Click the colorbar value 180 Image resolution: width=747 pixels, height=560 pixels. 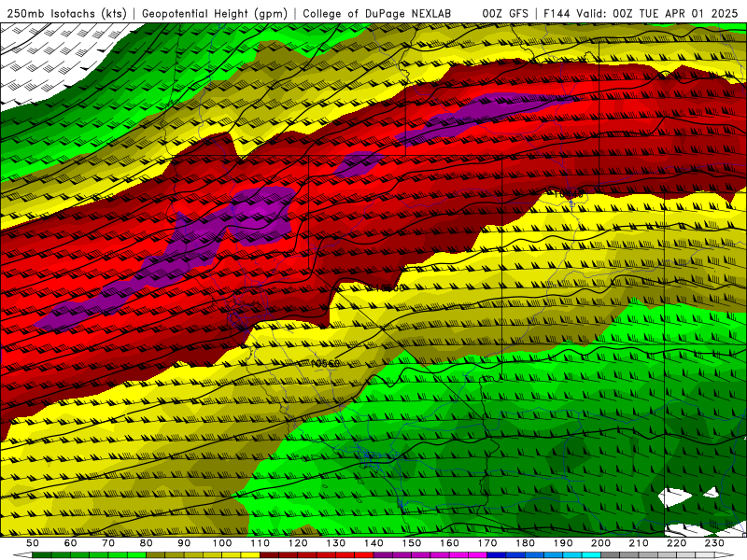[525, 543]
